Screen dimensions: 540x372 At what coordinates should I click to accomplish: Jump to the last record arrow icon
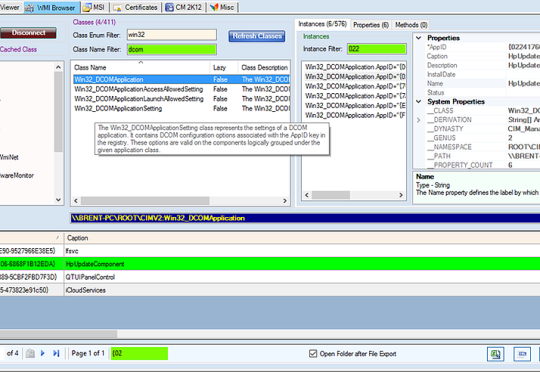pos(56,353)
